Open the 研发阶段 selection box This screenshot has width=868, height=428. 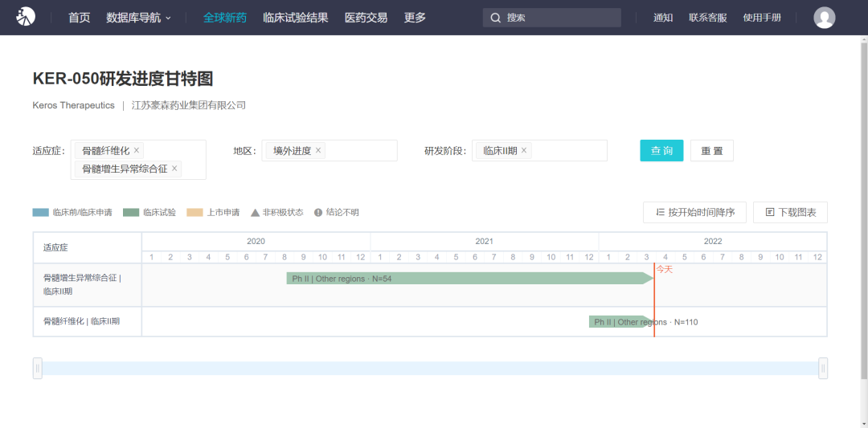[x=567, y=150]
